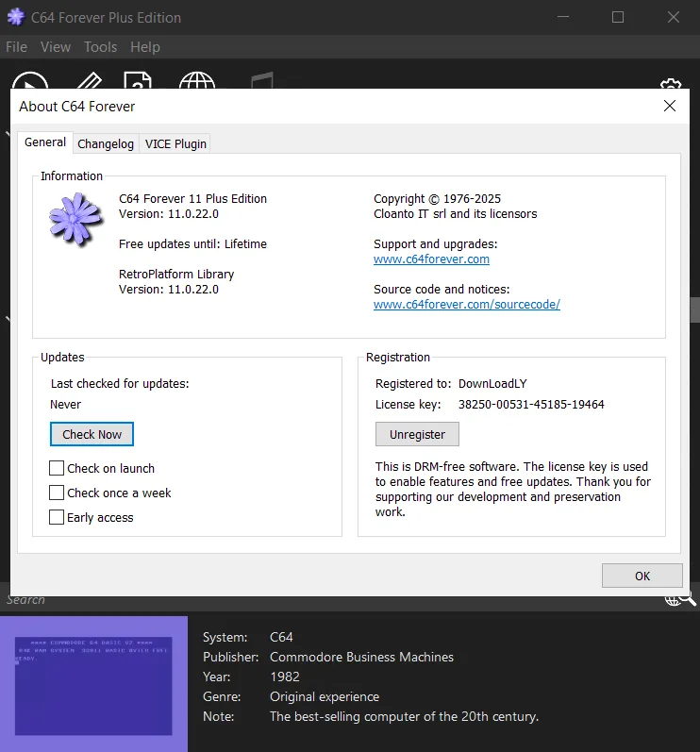Click the registered name DownLoadLY
Screen dimensions: 700x752
point(492,384)
